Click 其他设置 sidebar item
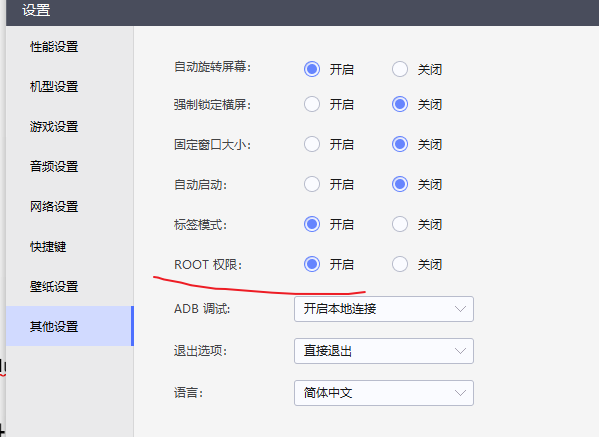 (54, 327)
